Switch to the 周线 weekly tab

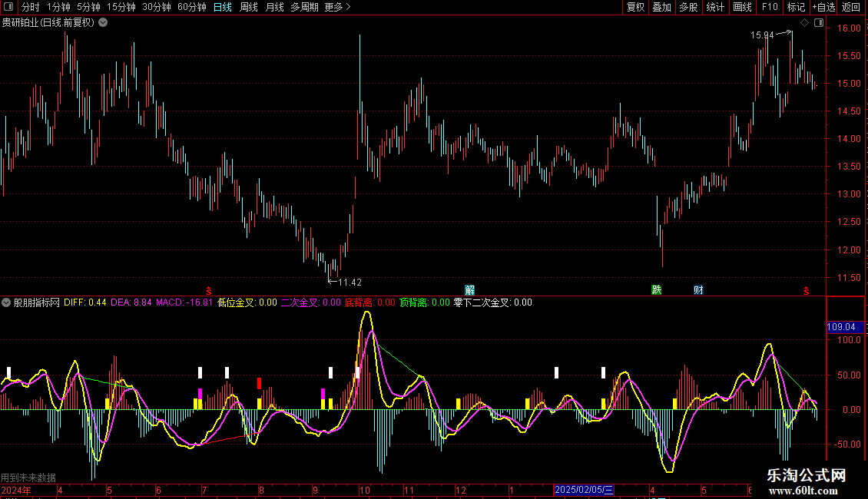click(249, 7)
